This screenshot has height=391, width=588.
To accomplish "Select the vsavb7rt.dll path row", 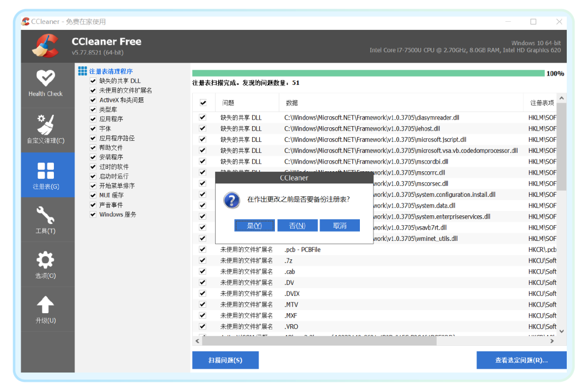I will click(x=375, y=227).
